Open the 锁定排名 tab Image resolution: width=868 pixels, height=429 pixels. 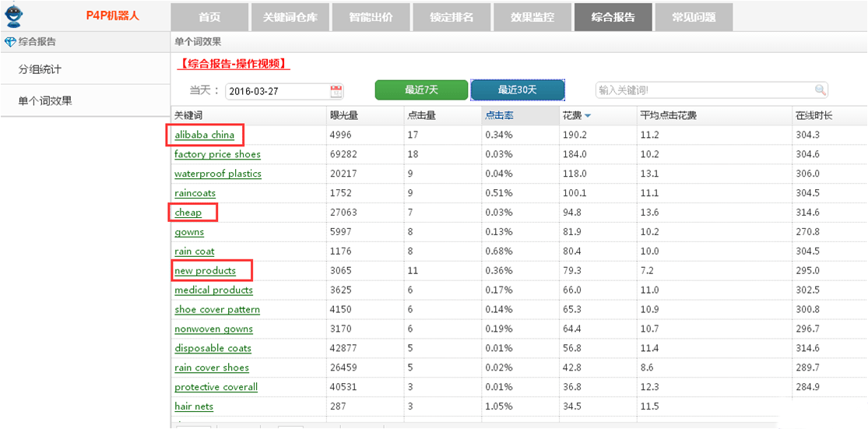[452, 16]
